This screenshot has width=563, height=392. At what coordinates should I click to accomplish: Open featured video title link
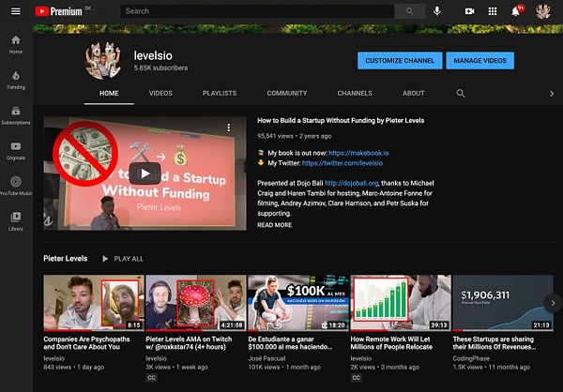[x=341, y=121]
